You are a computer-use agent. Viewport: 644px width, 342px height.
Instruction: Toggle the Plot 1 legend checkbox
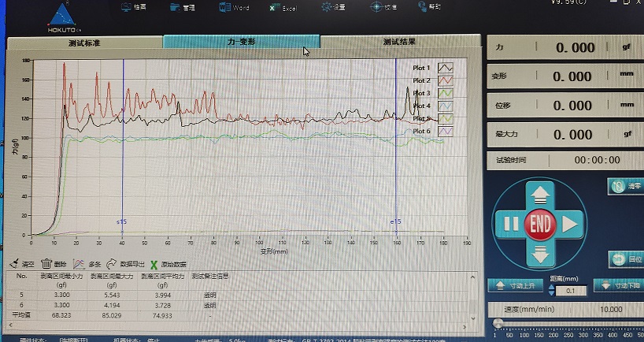(446, 68)
